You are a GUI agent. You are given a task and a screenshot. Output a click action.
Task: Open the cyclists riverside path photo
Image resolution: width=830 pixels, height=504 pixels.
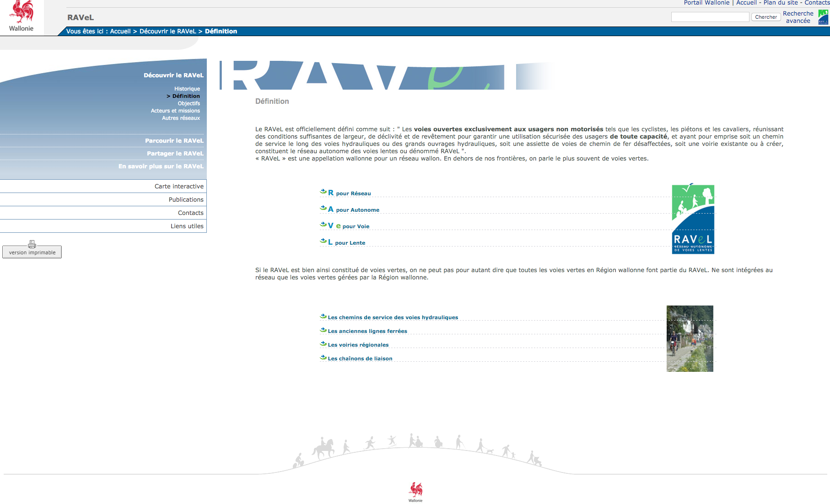click(x=690, y=338)
